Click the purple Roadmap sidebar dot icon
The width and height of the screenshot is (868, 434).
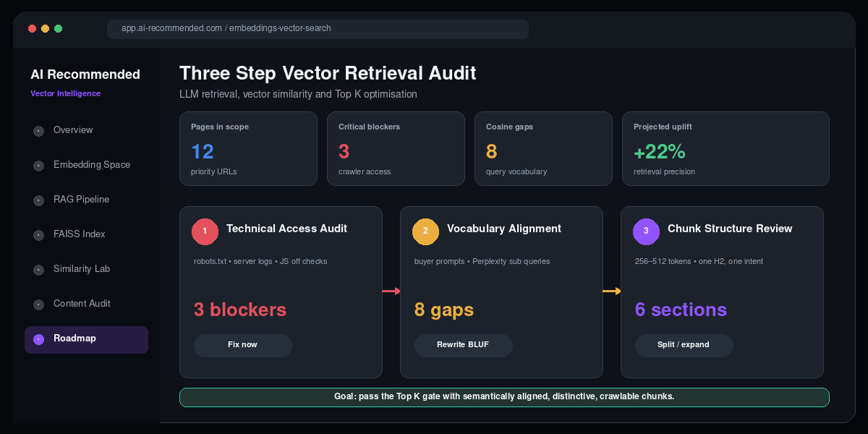pyautogui.click(x=39, y=339)
